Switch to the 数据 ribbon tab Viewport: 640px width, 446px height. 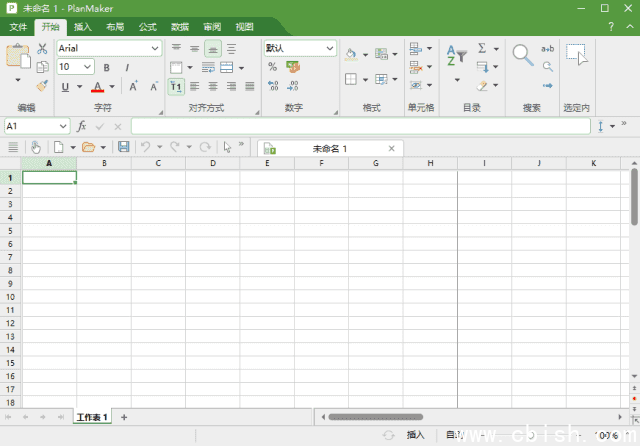coord(180,27)
